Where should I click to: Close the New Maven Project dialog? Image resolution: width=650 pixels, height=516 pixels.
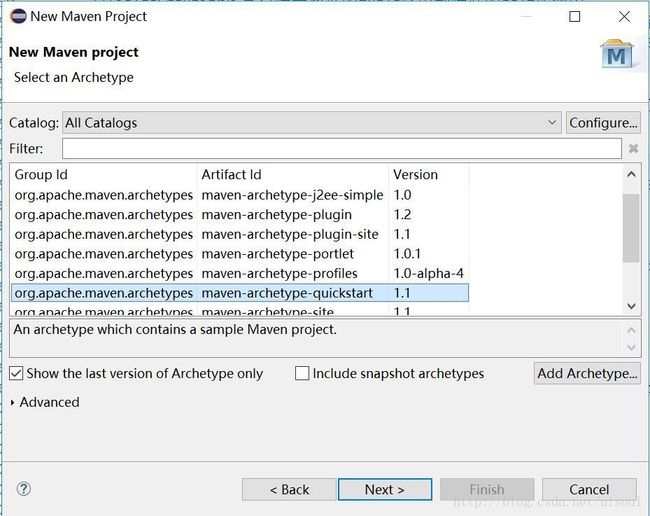[x=624, y=16]
